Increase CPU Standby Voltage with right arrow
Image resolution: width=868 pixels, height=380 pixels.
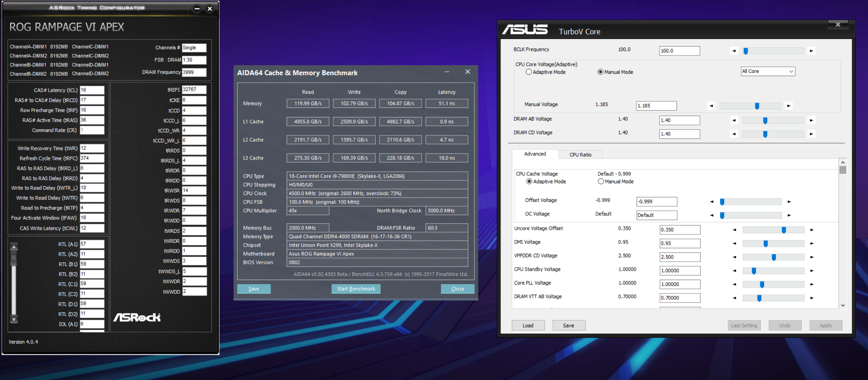point(812,271)
